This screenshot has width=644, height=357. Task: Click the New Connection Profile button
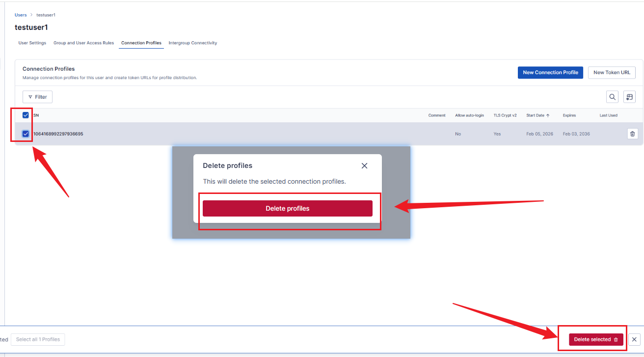(550, 73)
